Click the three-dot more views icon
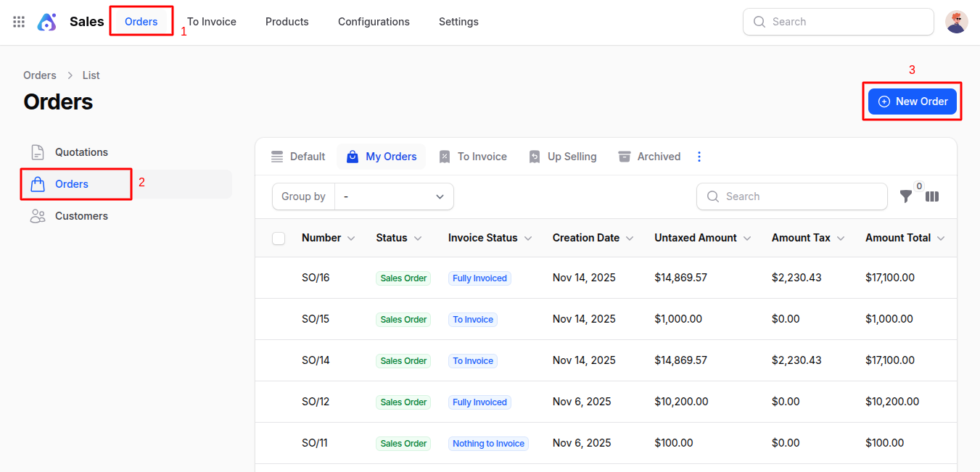 (x=699, y=157)
